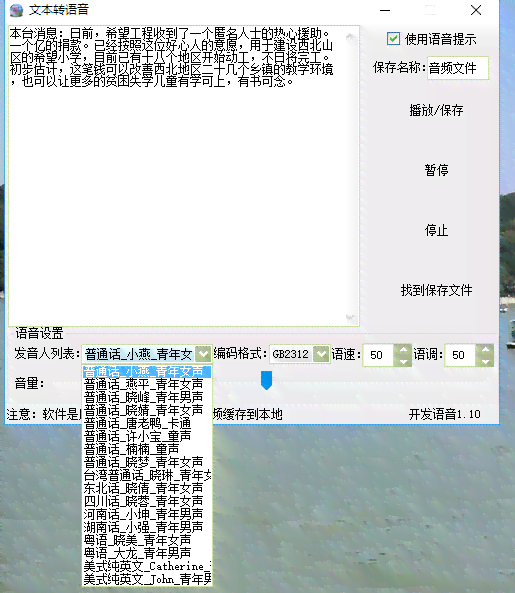Click the 音量 slider handle
The image size is (515, 593).
(x=266, y=380)
